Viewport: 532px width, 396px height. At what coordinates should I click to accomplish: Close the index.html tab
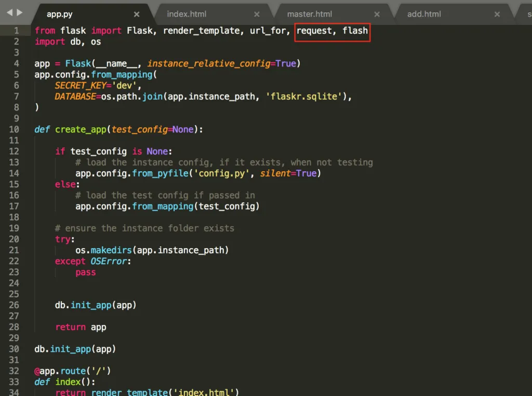pyautogui.click(x=257, y=14)
